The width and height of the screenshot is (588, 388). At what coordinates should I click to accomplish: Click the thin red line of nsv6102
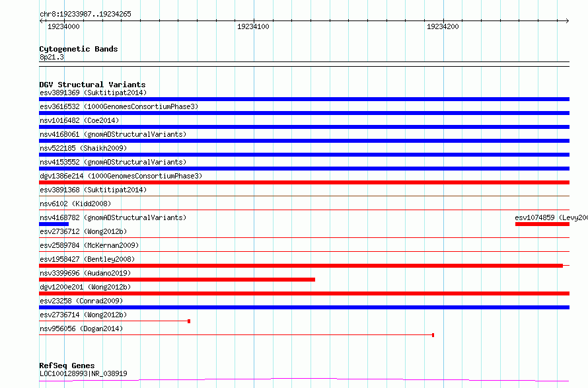(304, 210)
